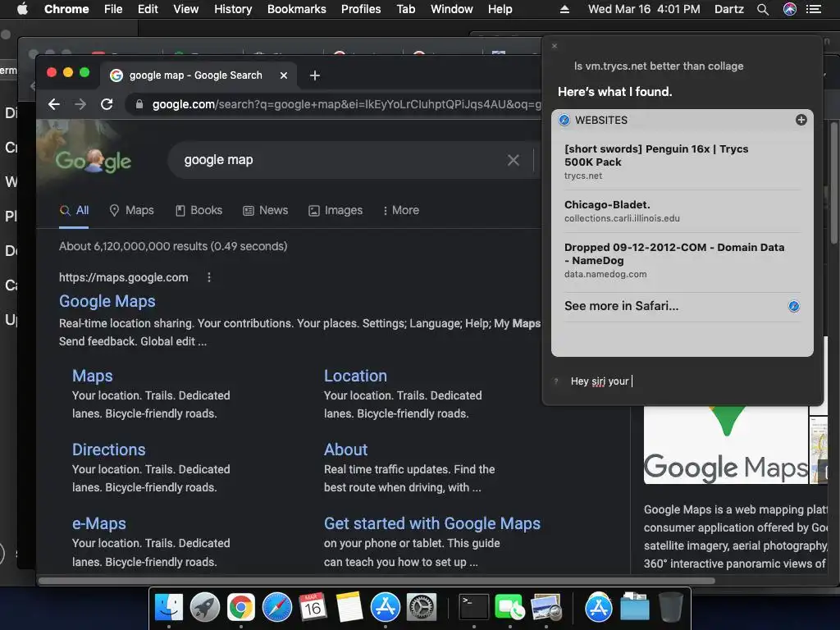Image resolution: width=840 pixels, height=630 pixels.
Task: Open System Preferences from the Dock
Action: point(422,608)
